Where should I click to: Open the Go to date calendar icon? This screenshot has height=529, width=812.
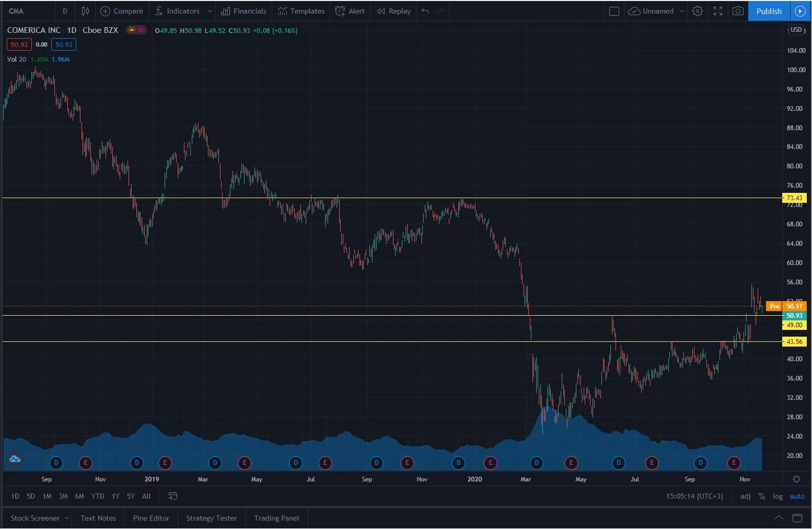click(x=173, y=496)
